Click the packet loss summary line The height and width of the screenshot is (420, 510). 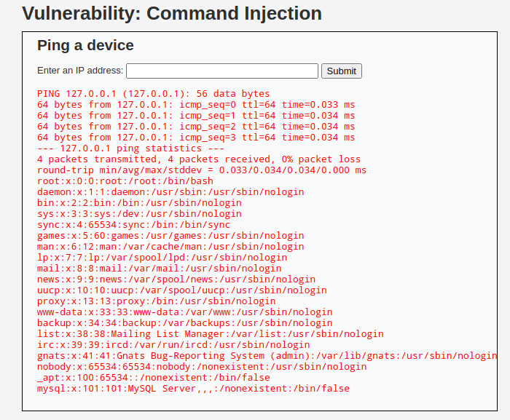(x=198, y=159)
